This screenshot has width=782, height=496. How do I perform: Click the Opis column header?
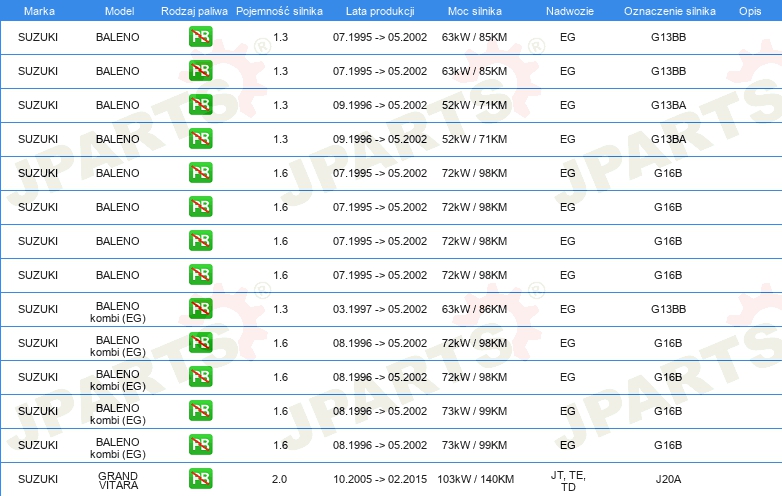point(750,11)
